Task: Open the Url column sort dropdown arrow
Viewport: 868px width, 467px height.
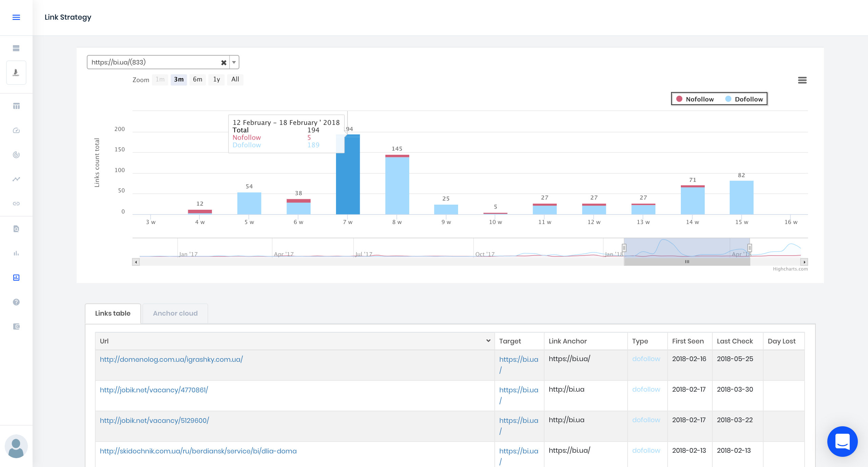Action: point(488,341)
